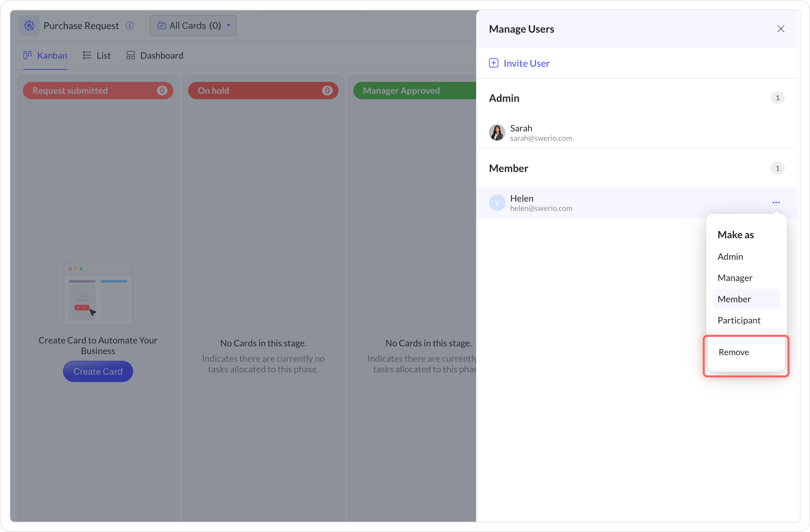The height and width of the screenshot is (532, 810).
Task: Click the All Cards dropdown arrow
Action: point(229,25)
